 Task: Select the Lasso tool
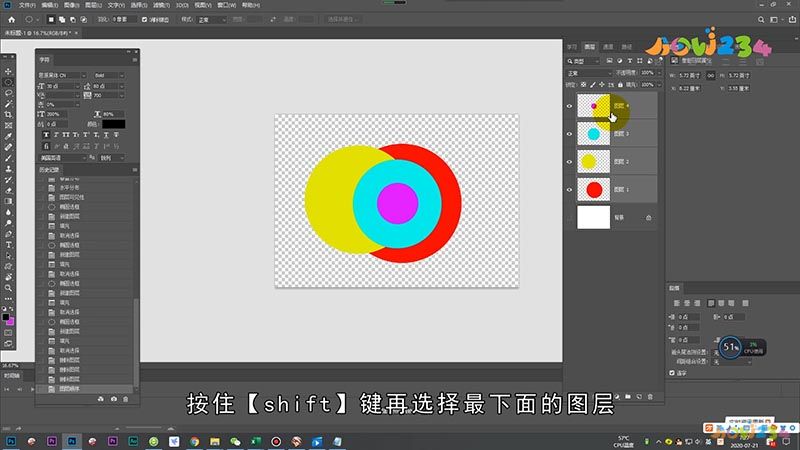pos(8,93)
